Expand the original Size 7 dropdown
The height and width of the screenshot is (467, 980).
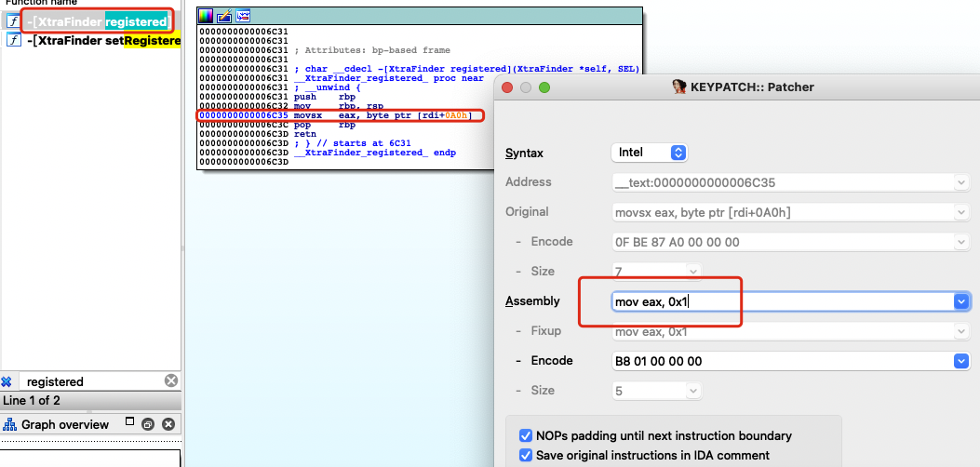(x=691, y=272)
